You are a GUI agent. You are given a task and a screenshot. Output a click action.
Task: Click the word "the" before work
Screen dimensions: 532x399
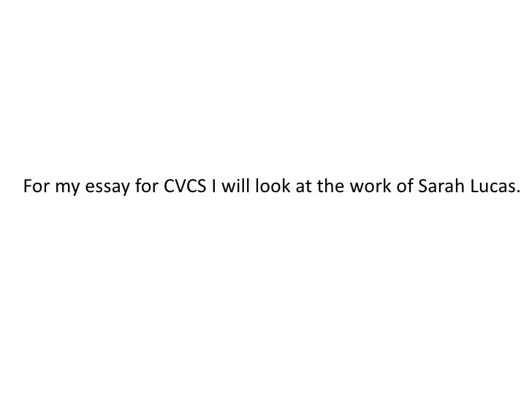330,186
